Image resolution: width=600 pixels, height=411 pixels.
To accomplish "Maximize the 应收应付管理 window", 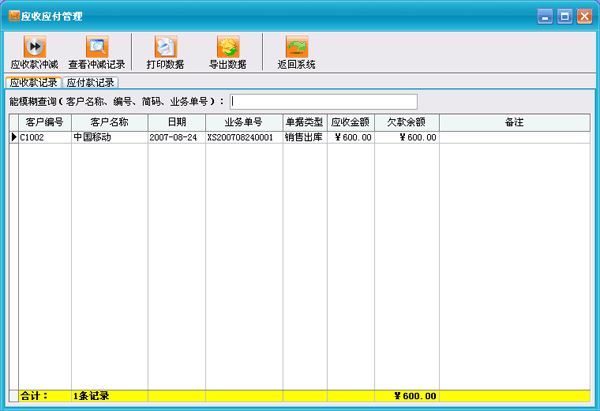I will [x=564, y=16].
